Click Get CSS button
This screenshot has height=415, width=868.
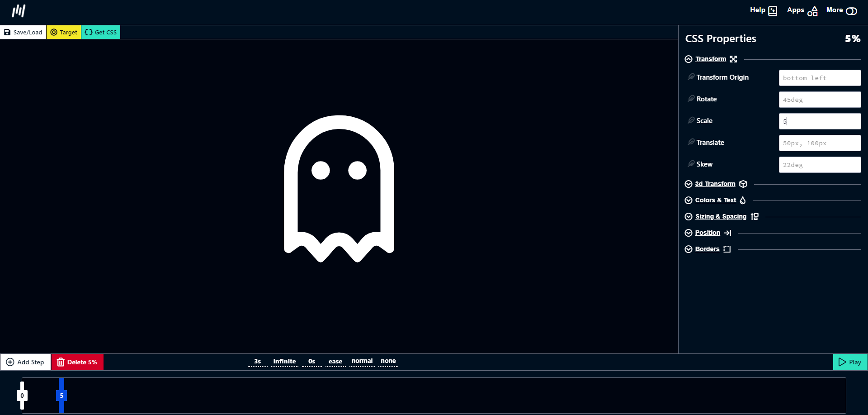pos(101,32)
